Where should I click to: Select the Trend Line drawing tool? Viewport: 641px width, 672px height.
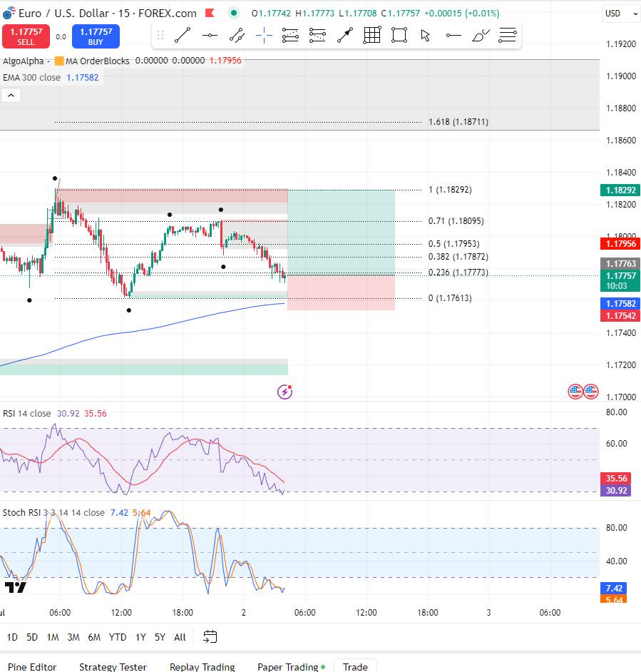pyautogui.click(x=182, y=35)
